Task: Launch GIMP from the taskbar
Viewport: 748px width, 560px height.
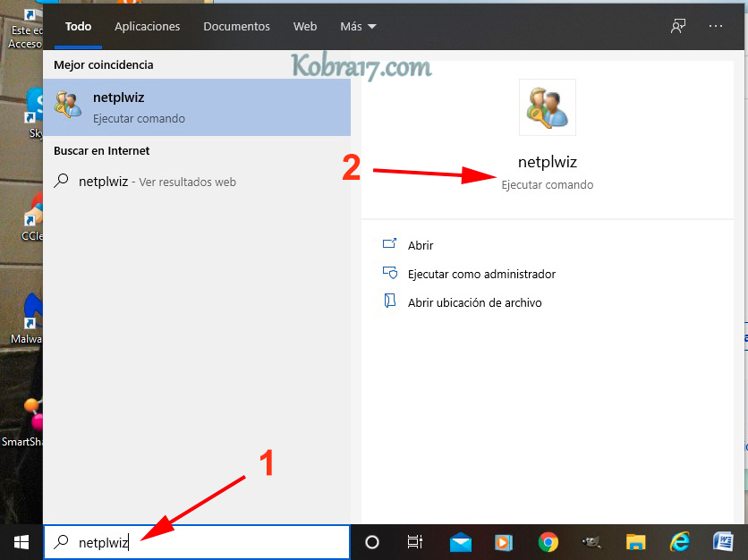Action: coord(591,542)
